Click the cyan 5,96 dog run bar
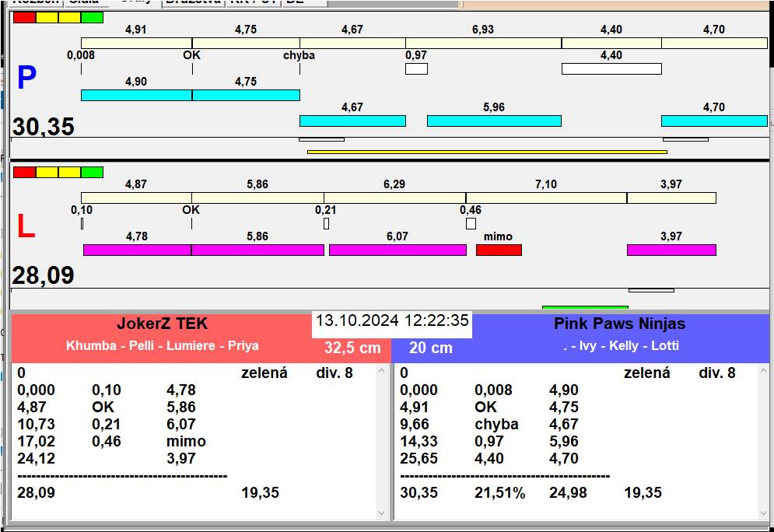This screenshot has width=774, height=532. [x=494, y=121]
